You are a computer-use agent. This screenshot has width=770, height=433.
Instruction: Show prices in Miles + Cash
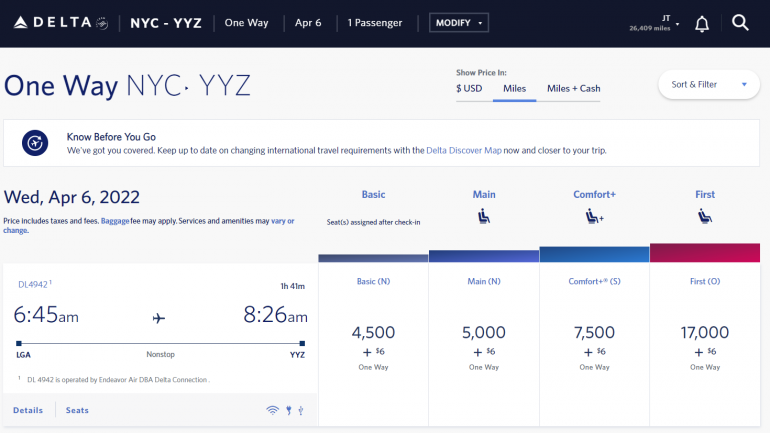click(573, 88)
